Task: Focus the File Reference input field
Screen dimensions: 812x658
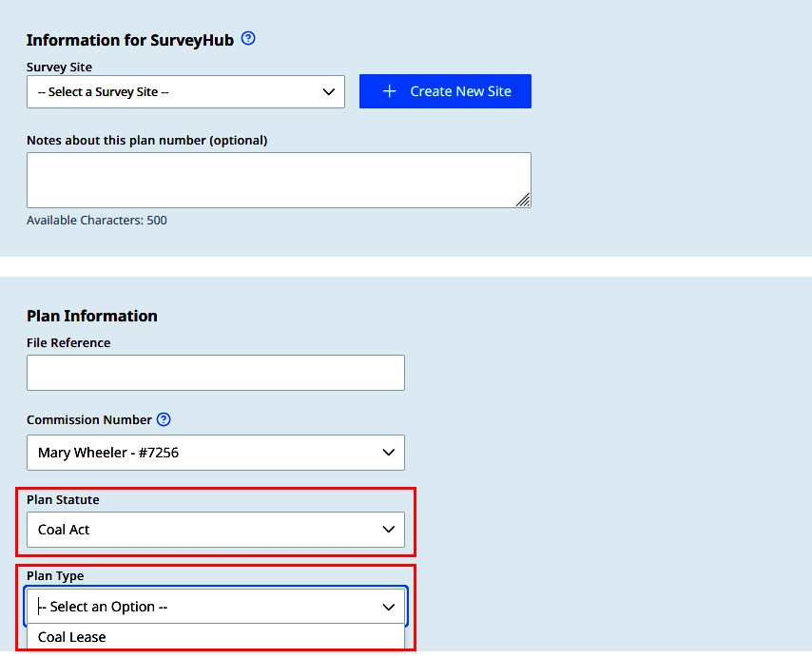Action: click(x=216, y=373)
